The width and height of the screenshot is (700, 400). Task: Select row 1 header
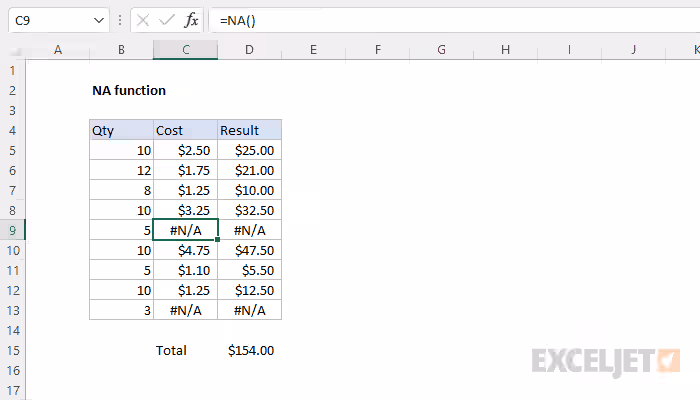point(12,71)
